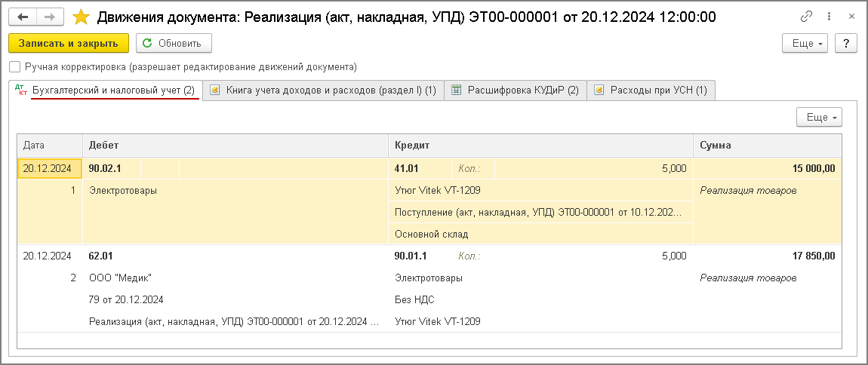868x365 pixels.
Task: Expand the top Еще dropdown menu
Action: click(x=805, y=44)
